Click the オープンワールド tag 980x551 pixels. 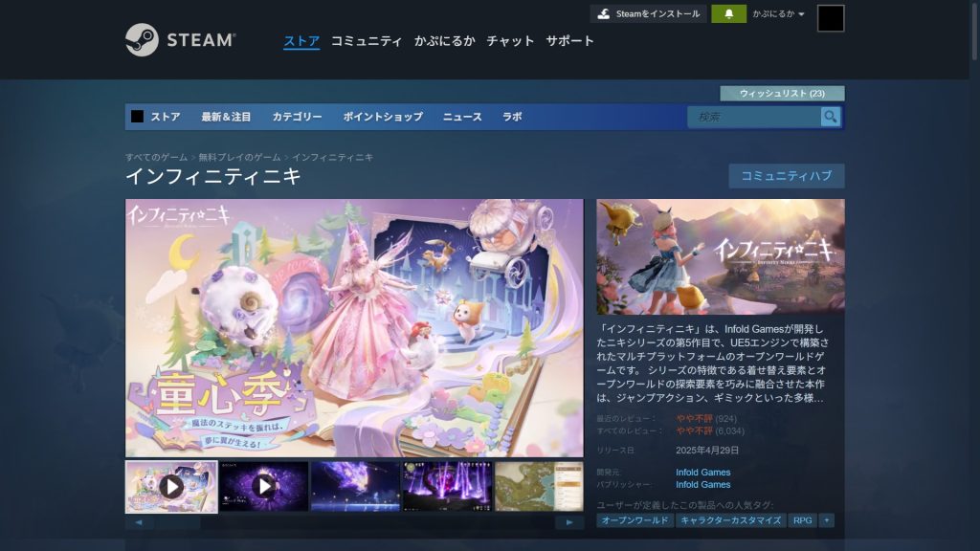pos(635,520)
